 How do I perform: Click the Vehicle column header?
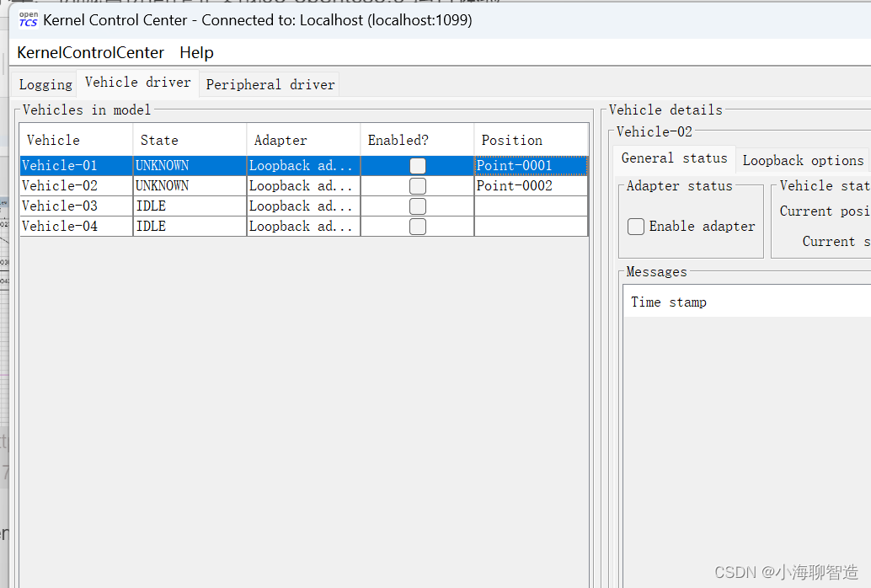pyautogui.click(x=76, y=140)
